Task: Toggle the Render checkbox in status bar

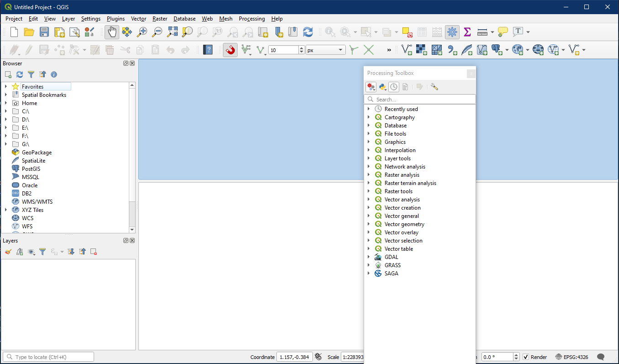Action: click(x=526, y=357)
